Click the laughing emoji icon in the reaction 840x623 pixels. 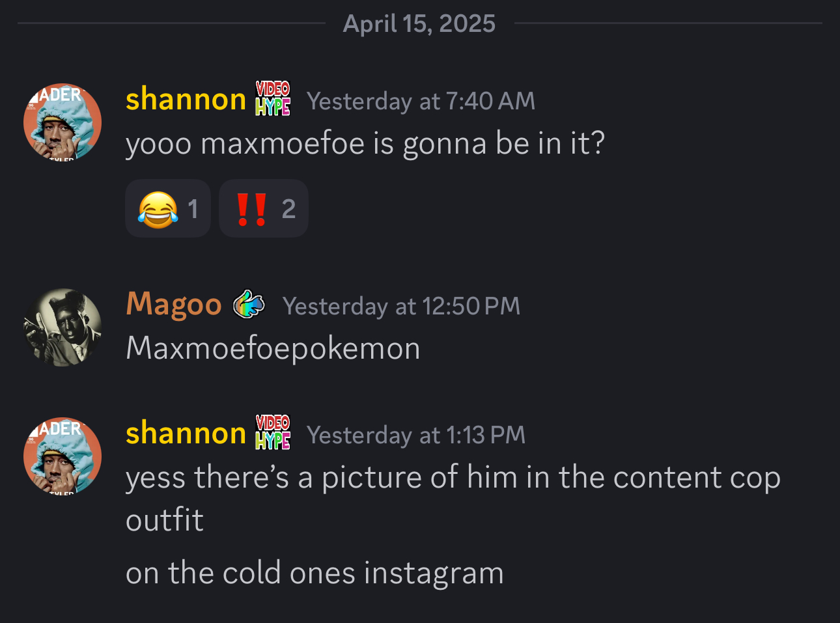click(x=158, y=209)
